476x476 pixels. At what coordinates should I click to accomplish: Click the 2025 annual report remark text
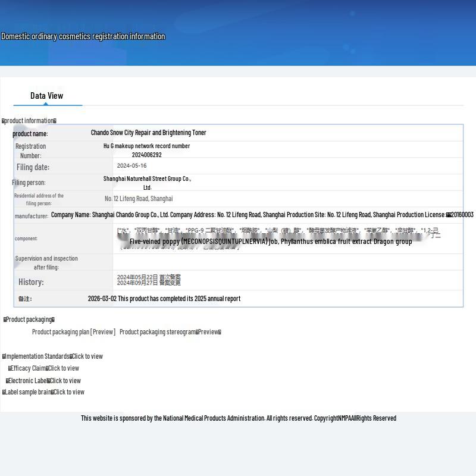point(164,299)
